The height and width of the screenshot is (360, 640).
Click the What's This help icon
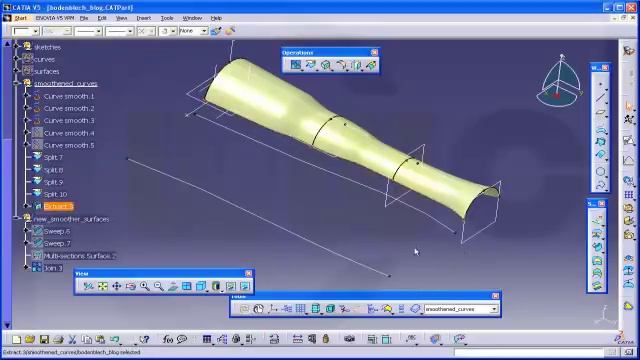144,339
